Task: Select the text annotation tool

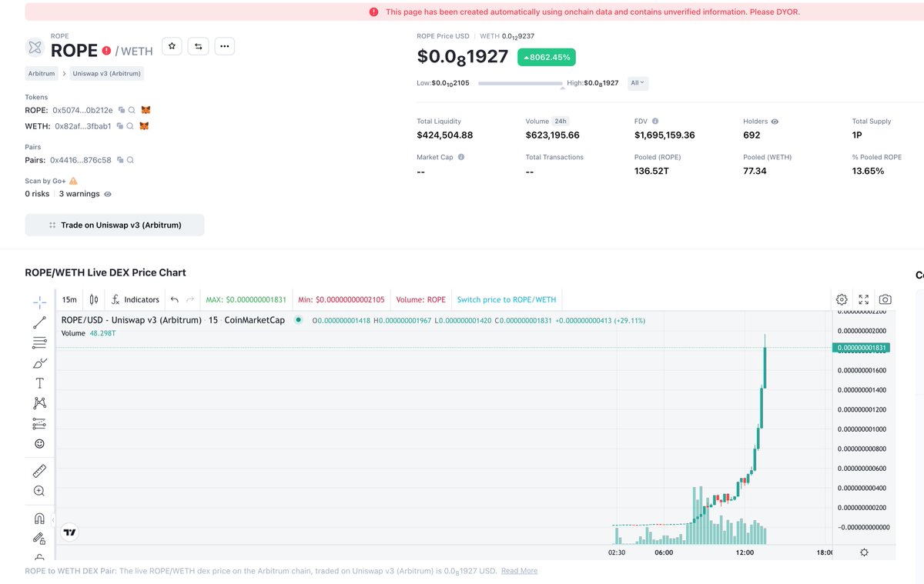Action: [x=39, y=382]
